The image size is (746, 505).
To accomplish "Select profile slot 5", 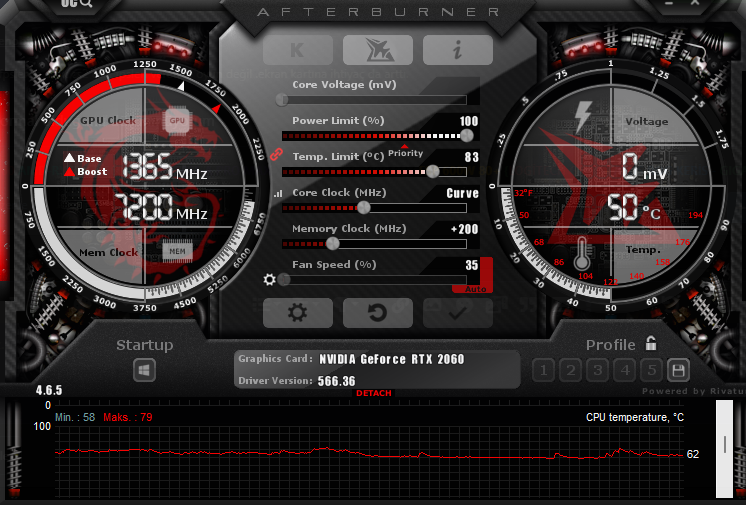I will [652, 370].
